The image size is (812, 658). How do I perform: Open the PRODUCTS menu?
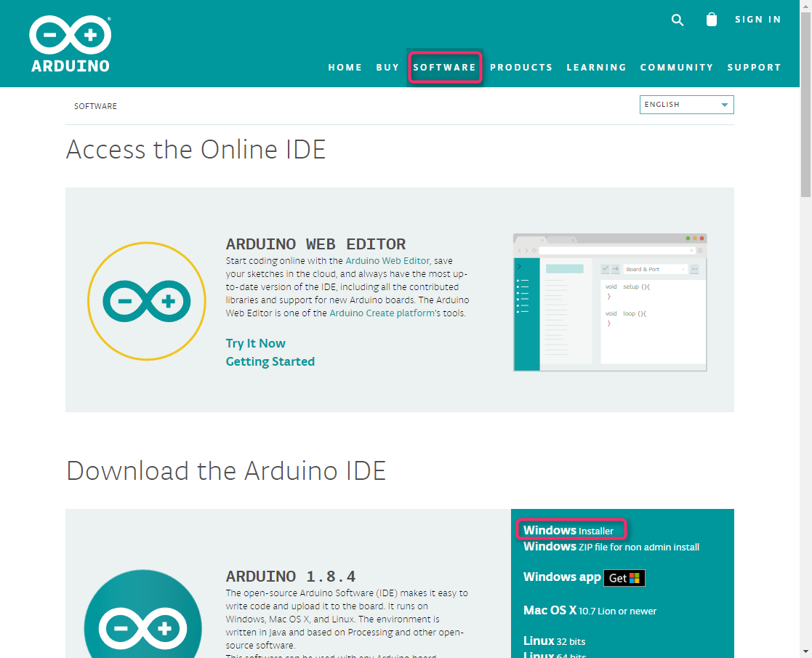521,68
